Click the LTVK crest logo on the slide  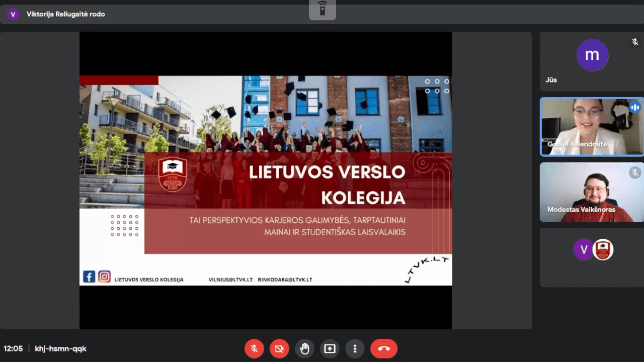click(x=173, y=174)
